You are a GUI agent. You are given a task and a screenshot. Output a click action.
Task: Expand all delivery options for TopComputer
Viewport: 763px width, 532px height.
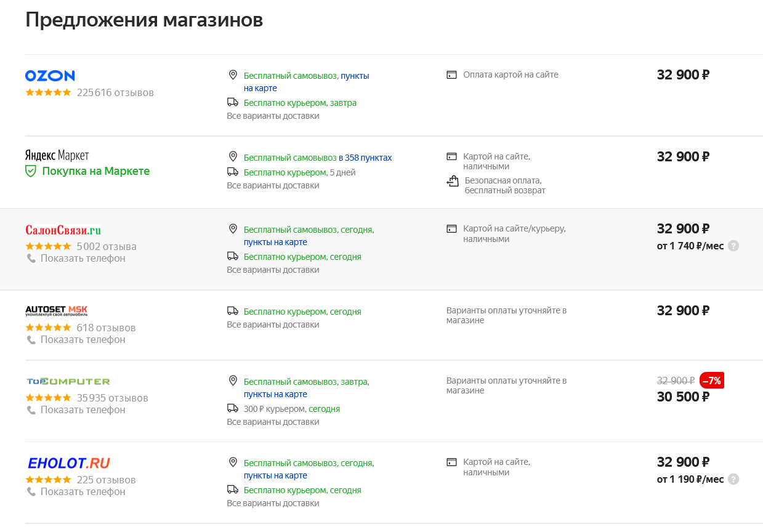273,422
